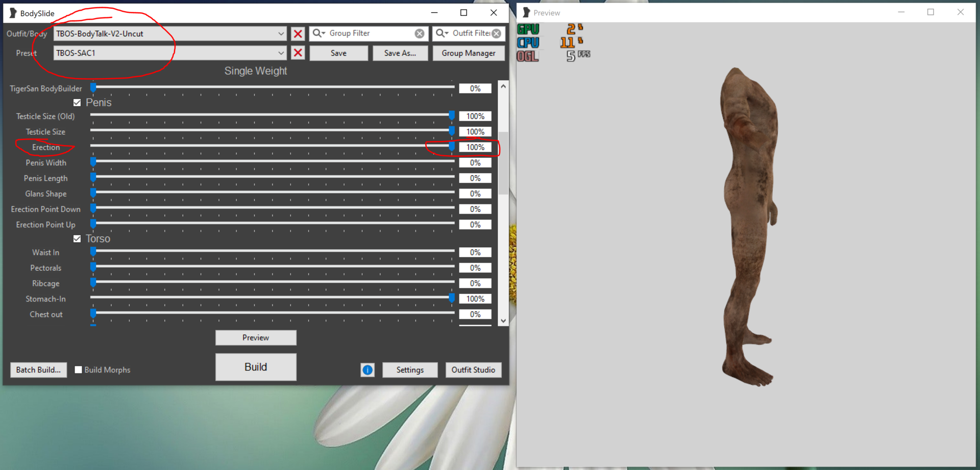
Task: Maximize the Preview window
Action: (930, 12)
